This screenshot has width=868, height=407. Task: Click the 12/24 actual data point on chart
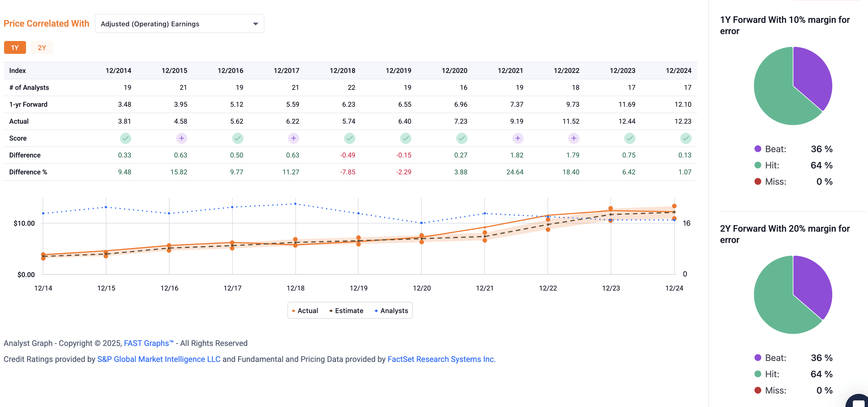(x=674, y=211)
